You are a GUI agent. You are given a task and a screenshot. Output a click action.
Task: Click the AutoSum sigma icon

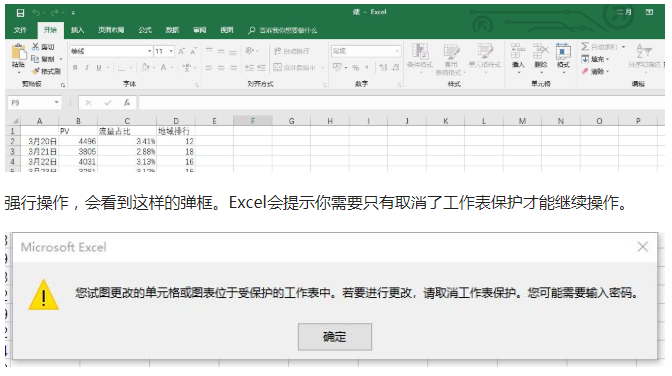point(585,46)
